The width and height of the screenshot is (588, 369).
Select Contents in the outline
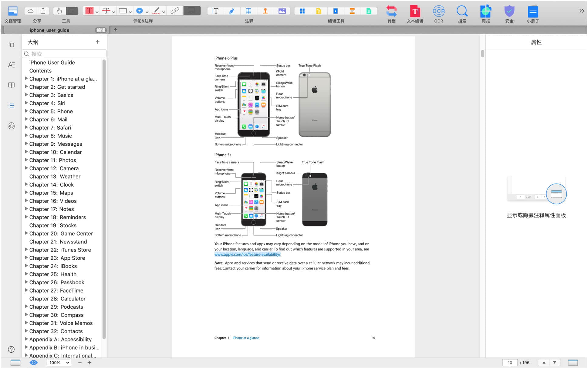pos(40,71)
